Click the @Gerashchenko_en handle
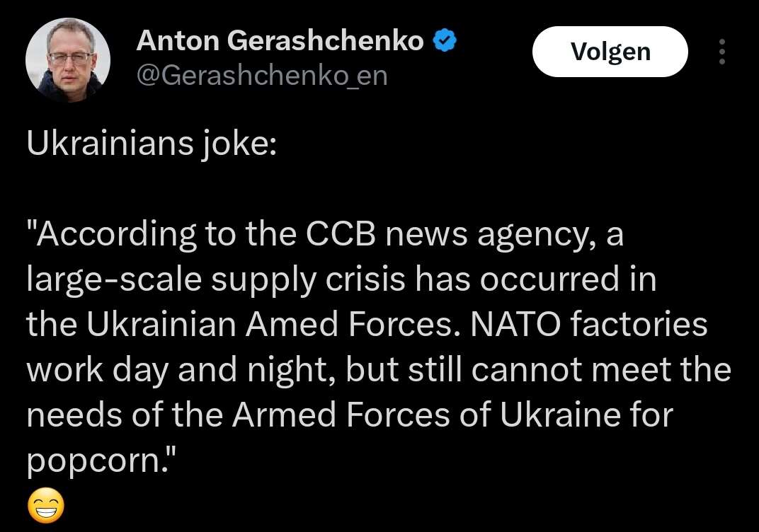The width and height of the screenshot is (759, 532). coord(262,76)
